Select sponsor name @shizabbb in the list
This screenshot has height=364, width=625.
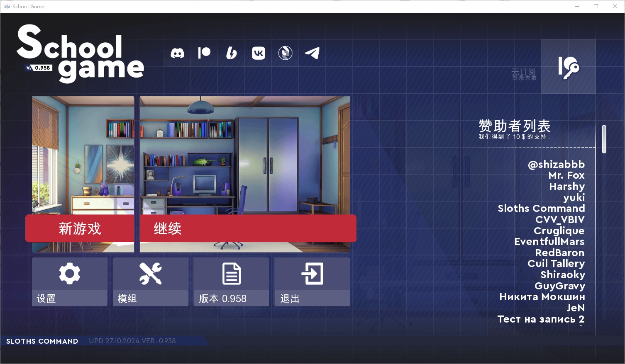pos(556,165)
